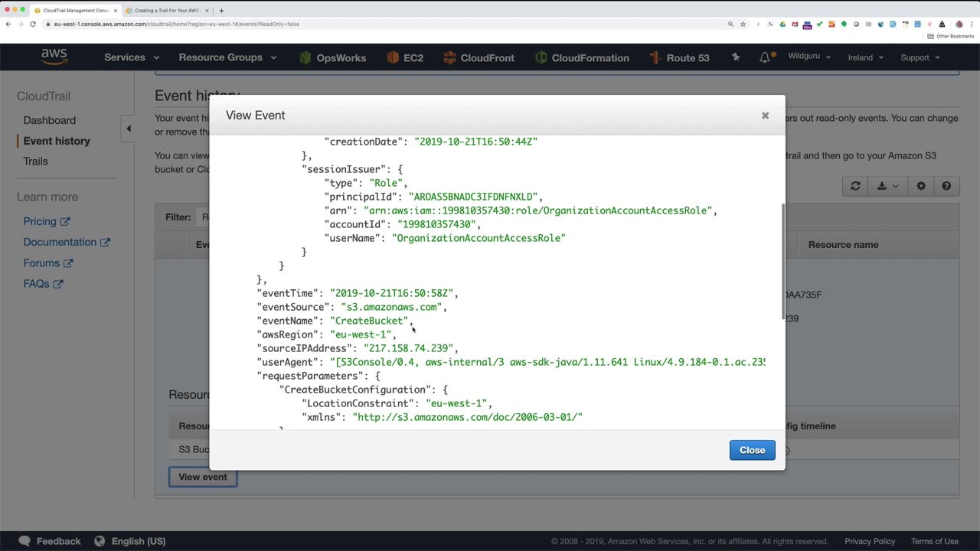The image size is (980, 551).
Task: Click the "s3.amazonaws.com" eventSource value
Action: [x=391, y=307]
